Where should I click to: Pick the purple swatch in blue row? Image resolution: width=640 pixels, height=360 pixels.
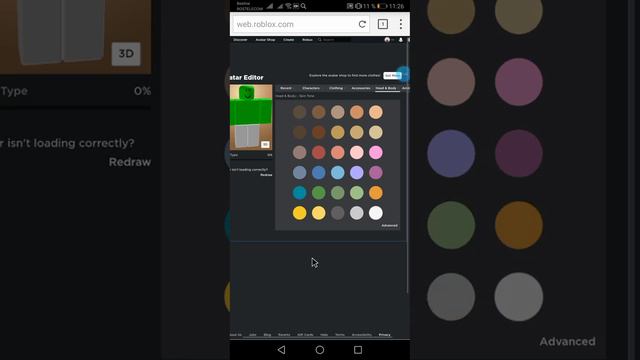[x=376, y=172]
